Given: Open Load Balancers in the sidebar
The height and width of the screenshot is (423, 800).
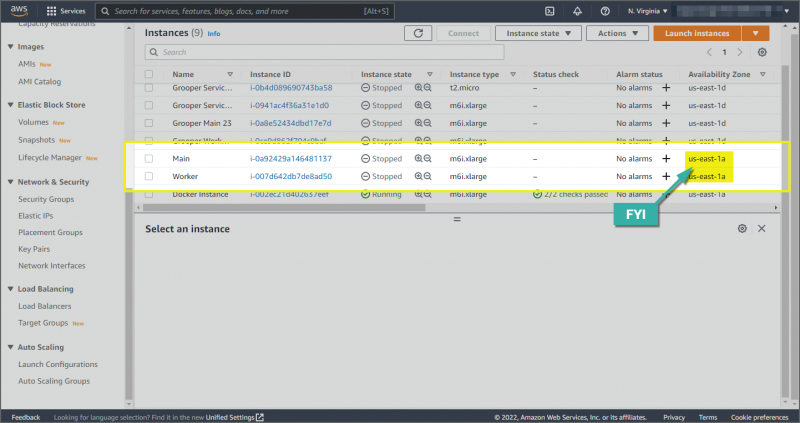Looking at the screenshot, I should 45,306.
